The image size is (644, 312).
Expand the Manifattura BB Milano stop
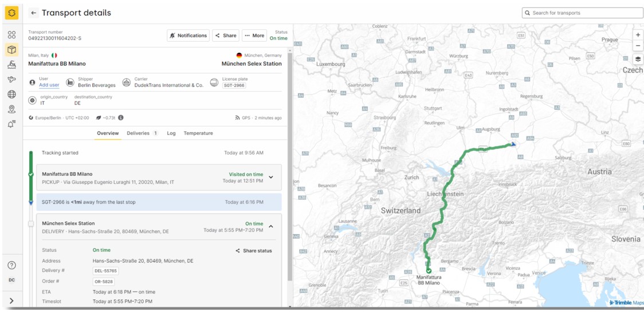(x=271, y=177)
